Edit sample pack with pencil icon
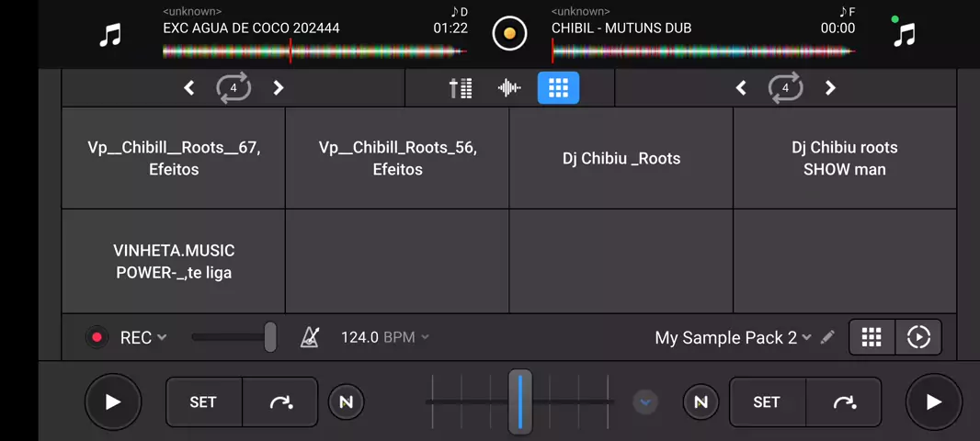 (827, 337)
